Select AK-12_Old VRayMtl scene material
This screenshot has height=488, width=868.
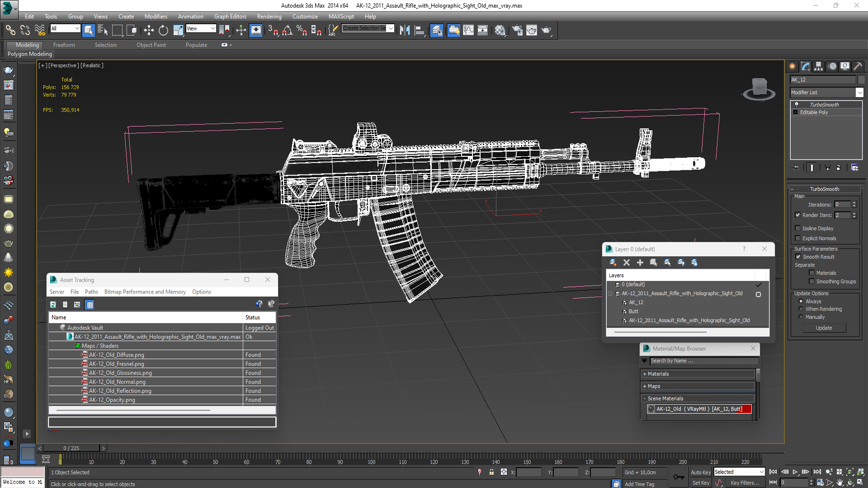click(699, 409)
